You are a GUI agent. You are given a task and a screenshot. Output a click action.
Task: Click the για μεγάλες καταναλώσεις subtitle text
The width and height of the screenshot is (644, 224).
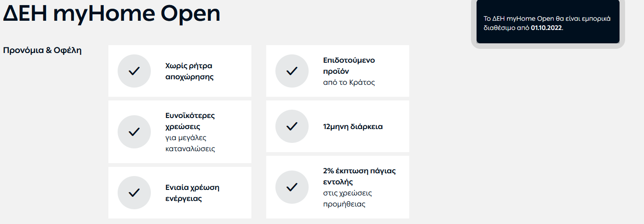[x=190, y=143]
